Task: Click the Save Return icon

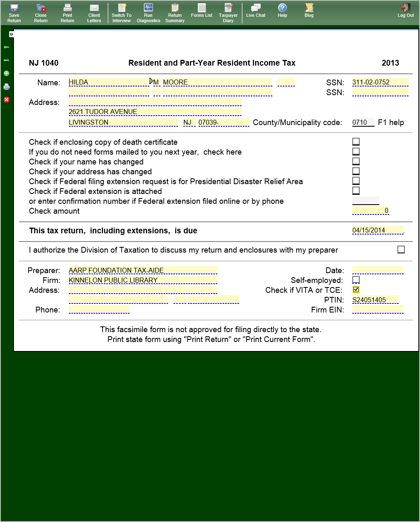Action: click(14, 13)
